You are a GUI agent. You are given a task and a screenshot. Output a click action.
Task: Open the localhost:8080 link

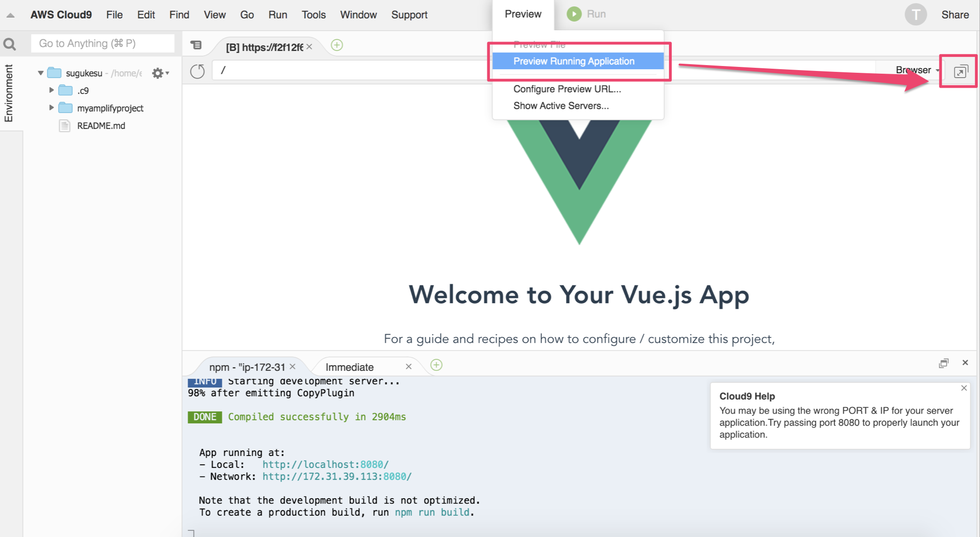coord(325,464)
